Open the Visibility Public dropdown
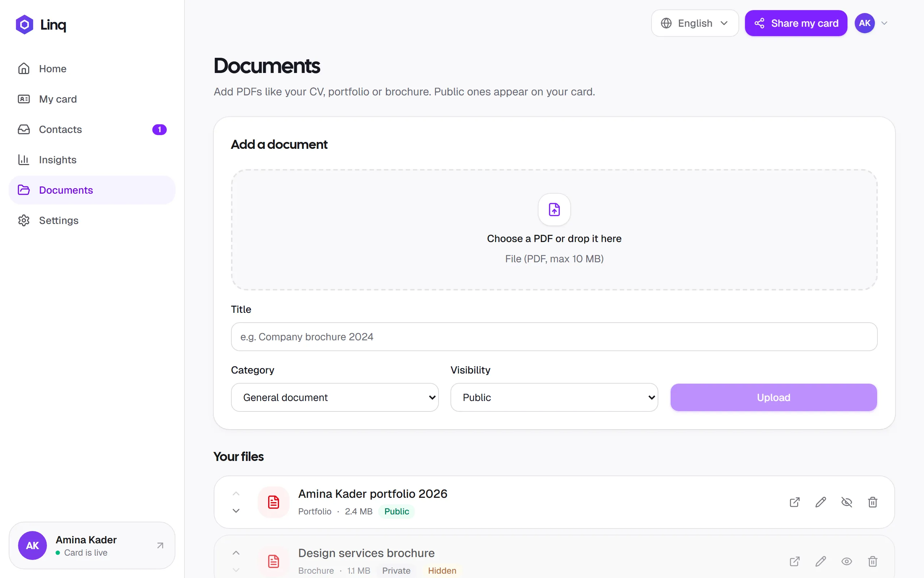Screen dimensions: 924x578 [554, 398]
